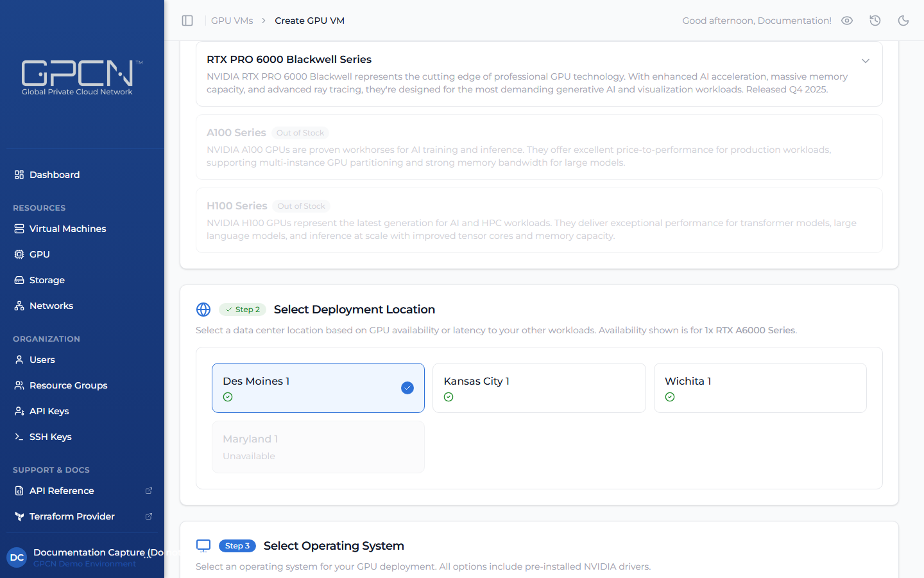Click the Resource Groups people icon
This screenshot has width=924, height=578.
pos(19,385)
